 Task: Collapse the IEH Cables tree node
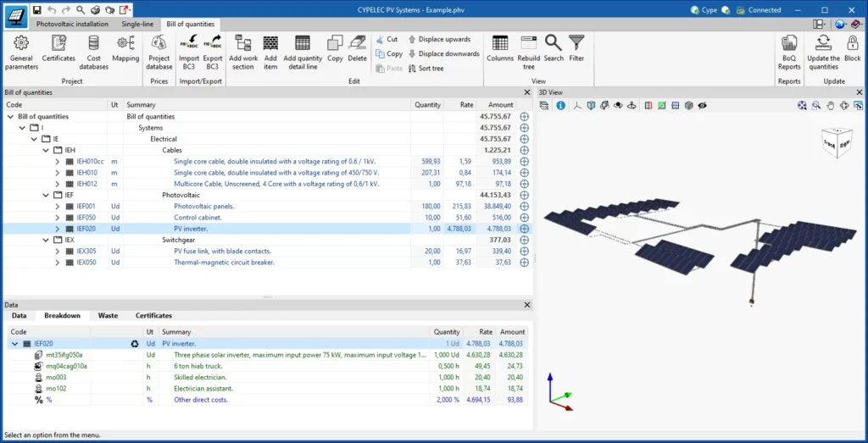click(46, 150)
